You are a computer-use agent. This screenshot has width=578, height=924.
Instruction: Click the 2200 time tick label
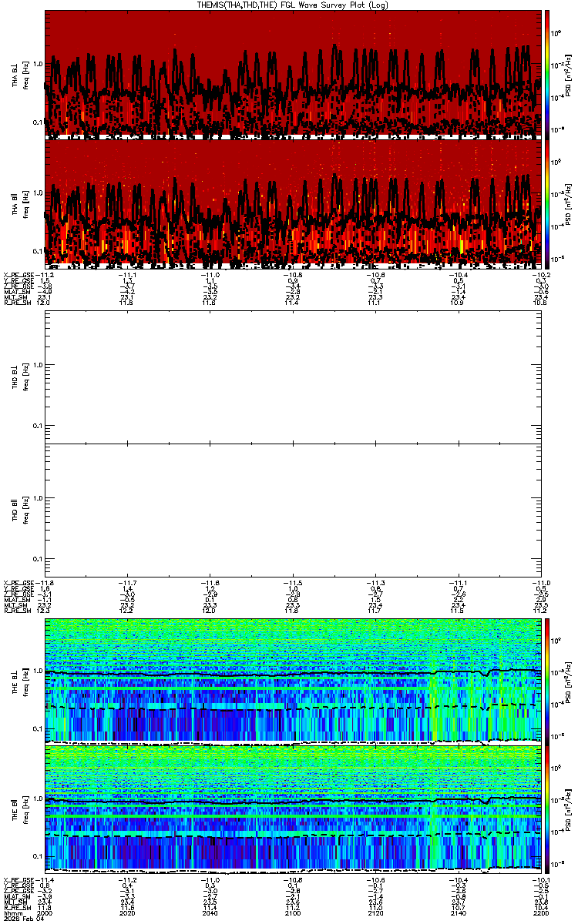(540, 914)
